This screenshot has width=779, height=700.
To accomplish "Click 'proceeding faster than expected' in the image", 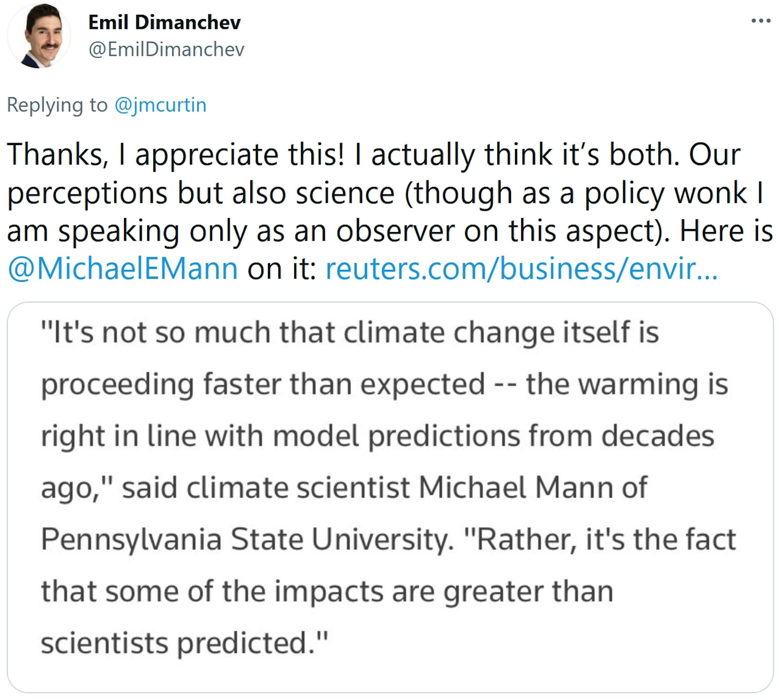I will pyautogui.click(x=263, y=384).
